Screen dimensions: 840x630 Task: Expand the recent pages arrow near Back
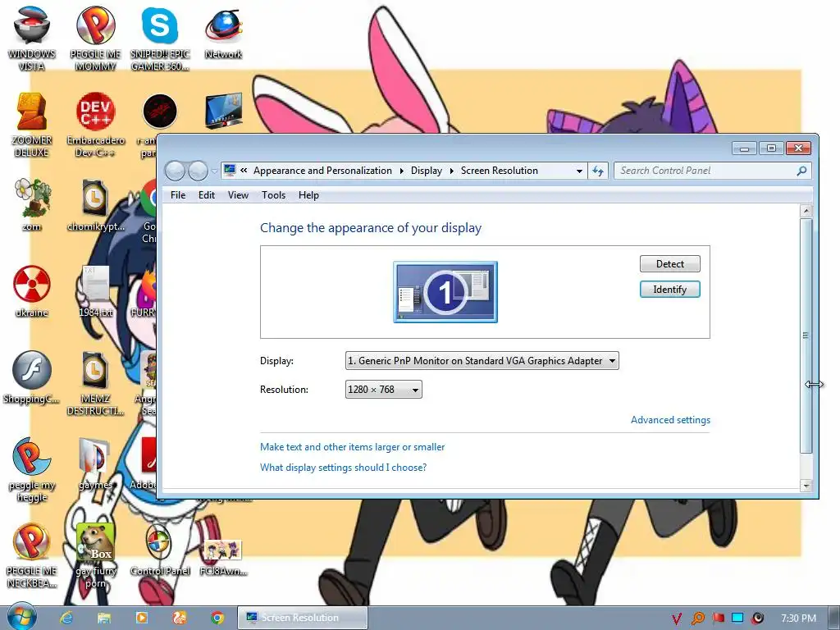click(214, 171)
